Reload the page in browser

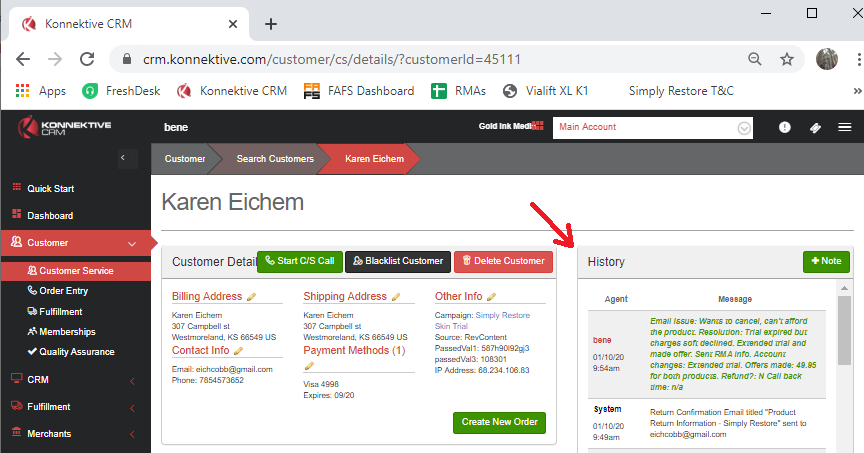click(x=87, y=59)
